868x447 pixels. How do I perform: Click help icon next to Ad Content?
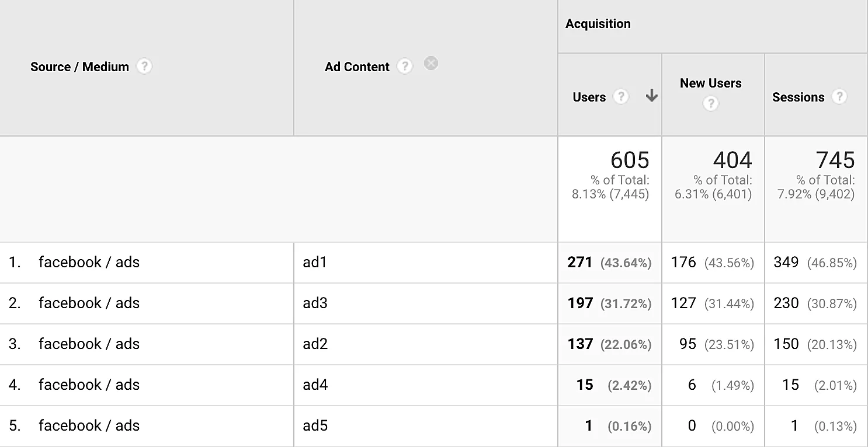[x=404, y=67]
